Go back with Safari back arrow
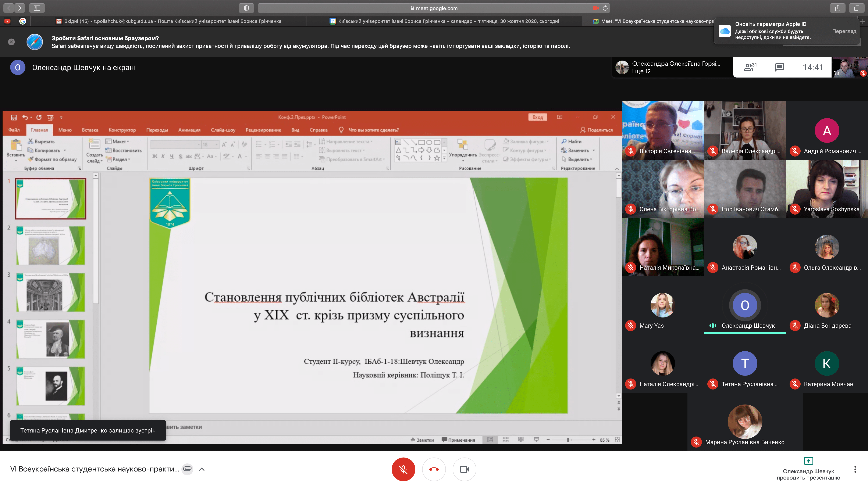This screenshot has width=868, height=488. [x=9, y=8]
